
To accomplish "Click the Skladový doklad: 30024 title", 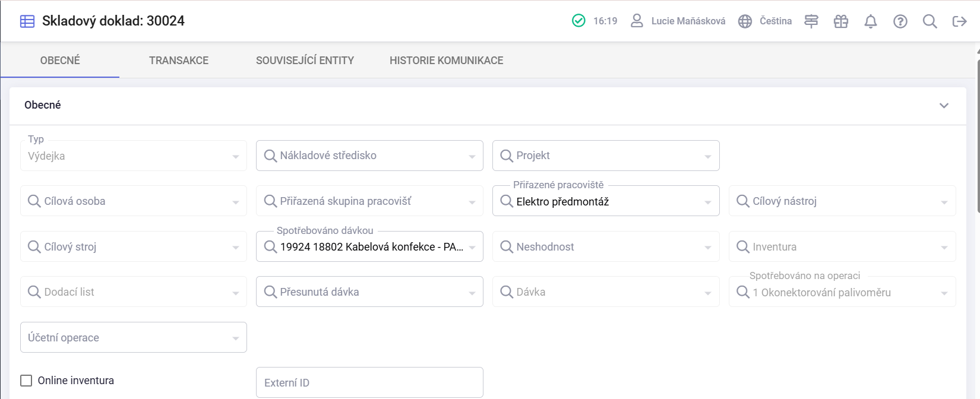I will (x=113, y=21).
